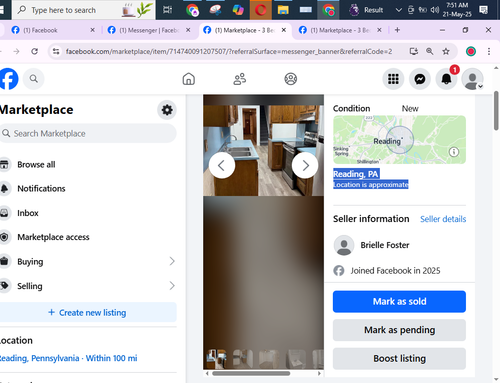The width and height of the screenshot is (500, 383).
Task: Switch to the Messenger tab
Action: click(148, 30)
